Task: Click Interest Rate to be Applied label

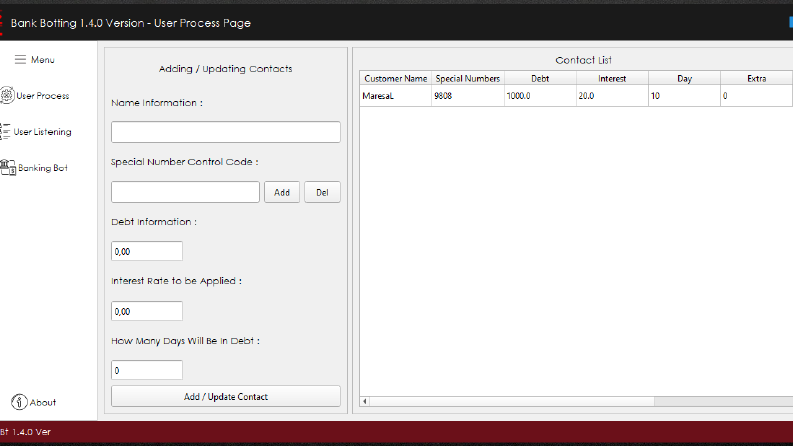Action: tap(177, 281)
